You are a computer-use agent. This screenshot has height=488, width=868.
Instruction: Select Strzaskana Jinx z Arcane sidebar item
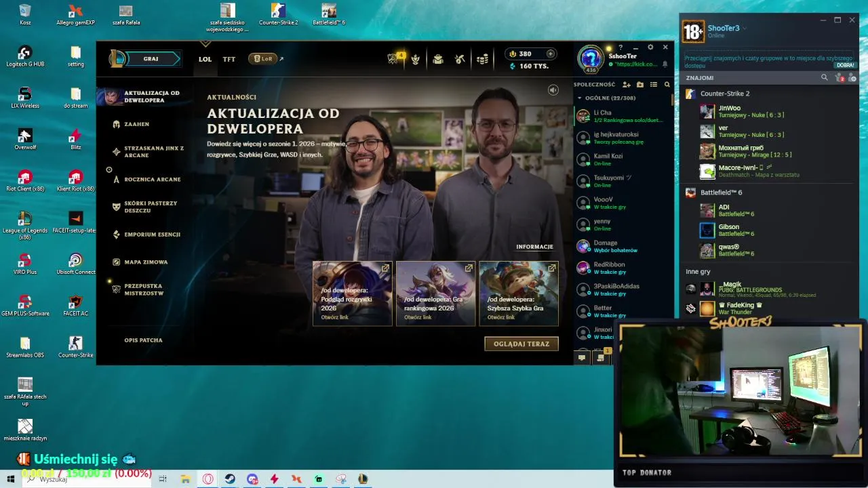coord(149,152)
